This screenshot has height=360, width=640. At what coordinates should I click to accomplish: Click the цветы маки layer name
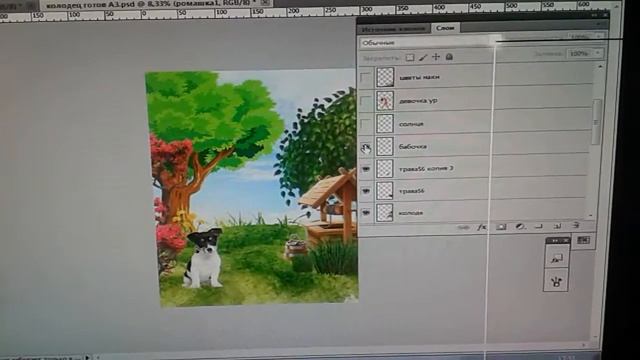pos(419,77)
